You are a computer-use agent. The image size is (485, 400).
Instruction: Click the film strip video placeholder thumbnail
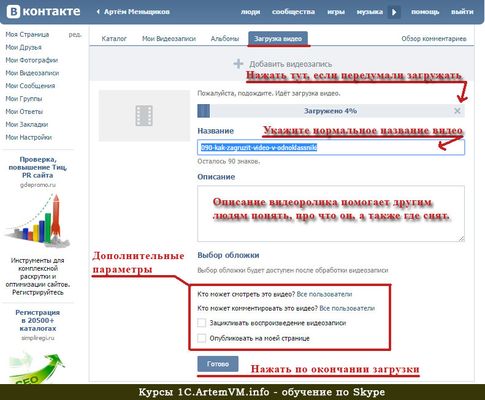(144, 115)
